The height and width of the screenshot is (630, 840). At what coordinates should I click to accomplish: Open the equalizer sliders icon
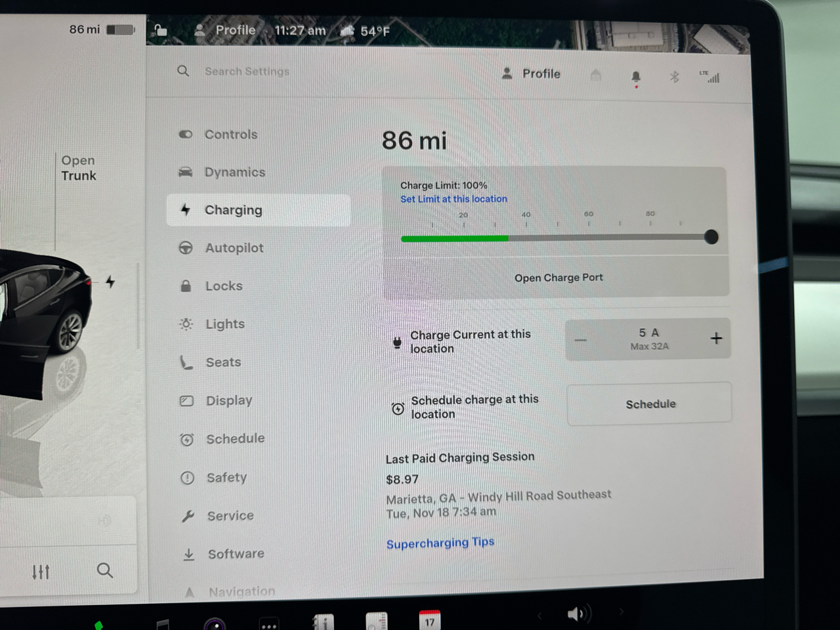41,572
